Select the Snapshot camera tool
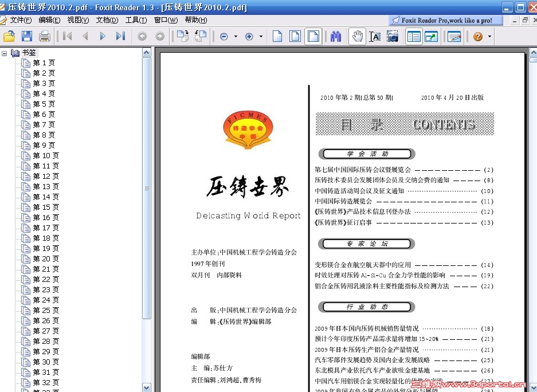Image resolution: width=537 pixels, height=392 pixels. point(393,36)
